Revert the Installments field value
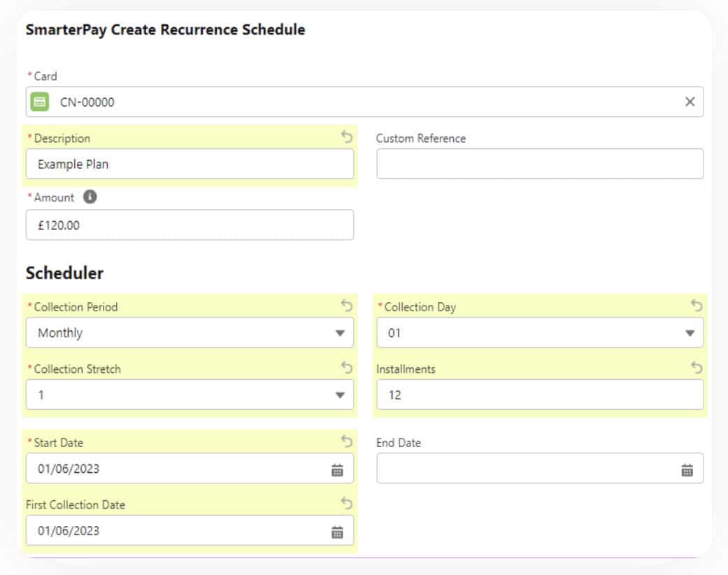 [x=697, y=368]
